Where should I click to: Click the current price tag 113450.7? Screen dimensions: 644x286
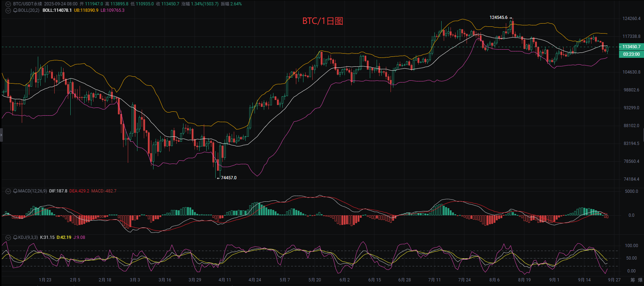(631, 47)
